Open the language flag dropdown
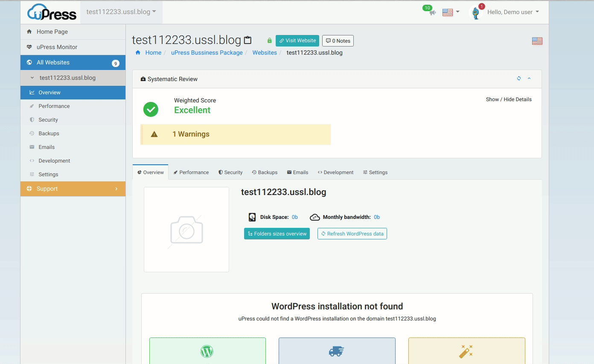The height and width of the screenshot is (364, 594). coord(451,12)
